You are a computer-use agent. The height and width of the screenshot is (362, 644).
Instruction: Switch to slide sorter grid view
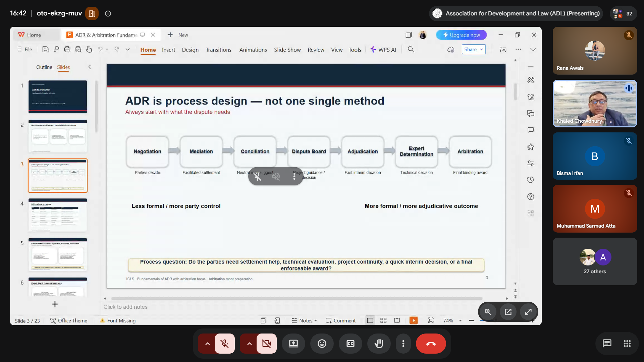point(383,320)
